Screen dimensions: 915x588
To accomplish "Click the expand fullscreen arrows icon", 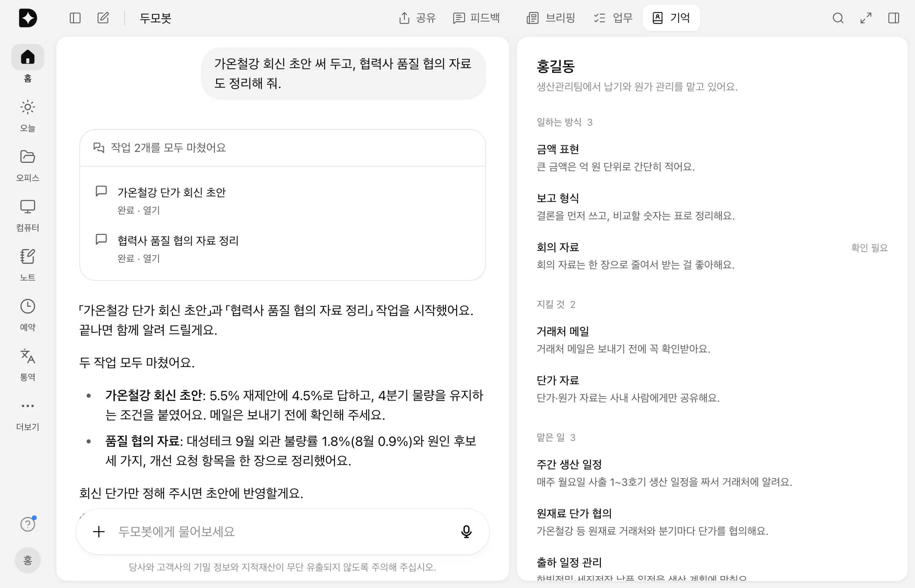I will pyautogui.click(x=866, y=18).
